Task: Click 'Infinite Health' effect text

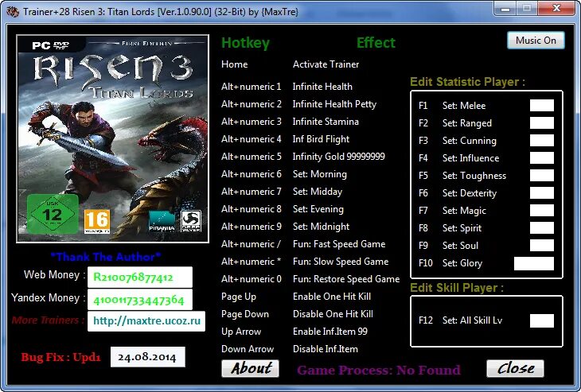Action: coord(322,87)
